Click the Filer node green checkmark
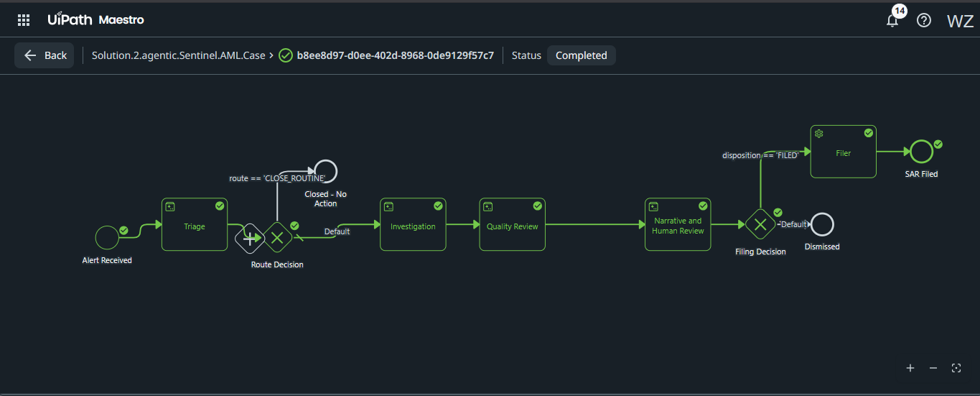Screen dimensions: 980x396 pos(869,133)
